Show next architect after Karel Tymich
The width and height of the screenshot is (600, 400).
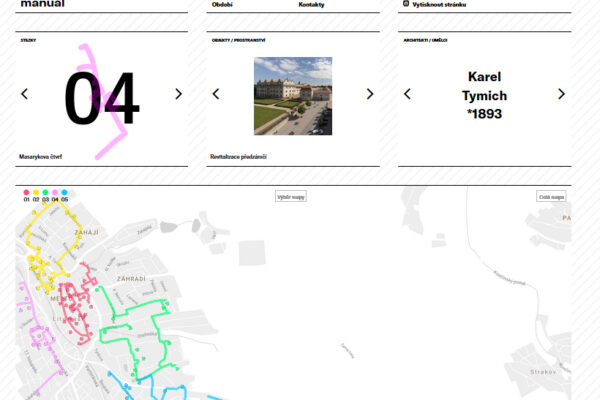tap(561, 94)
